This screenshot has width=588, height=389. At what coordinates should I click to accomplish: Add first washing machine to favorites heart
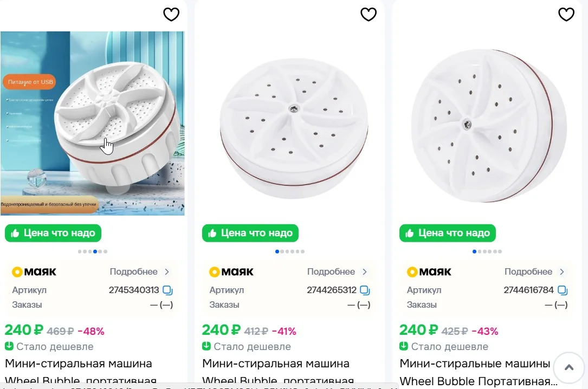coord(171,15)
